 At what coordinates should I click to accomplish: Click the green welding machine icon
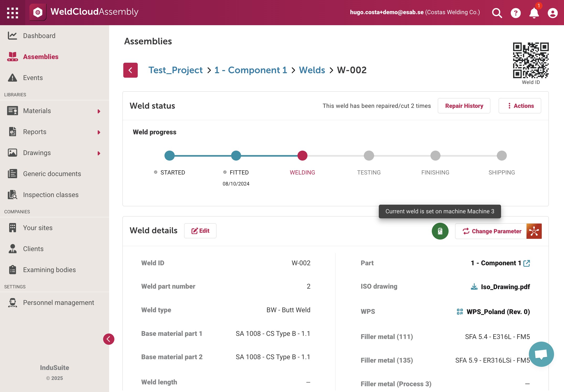440,231
